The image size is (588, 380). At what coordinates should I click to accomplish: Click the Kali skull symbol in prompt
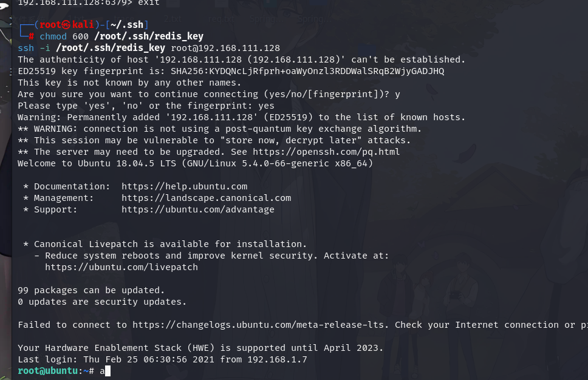66,25
